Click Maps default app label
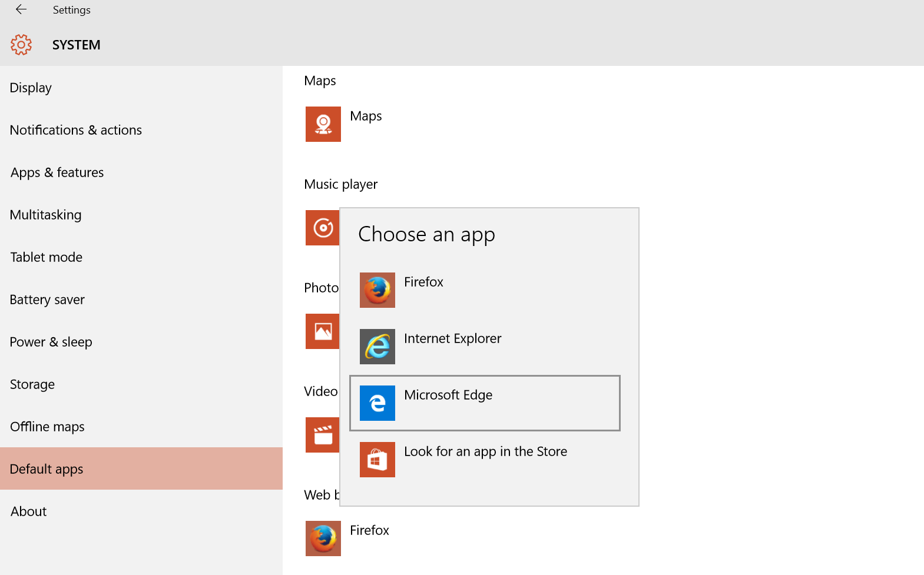 click(x=366, y=117)
